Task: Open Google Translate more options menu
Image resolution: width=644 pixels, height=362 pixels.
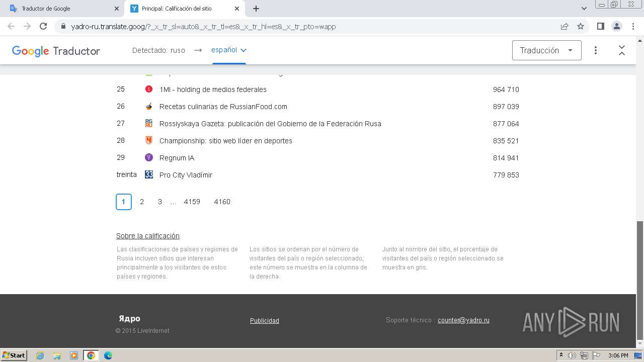Action: 596,50
